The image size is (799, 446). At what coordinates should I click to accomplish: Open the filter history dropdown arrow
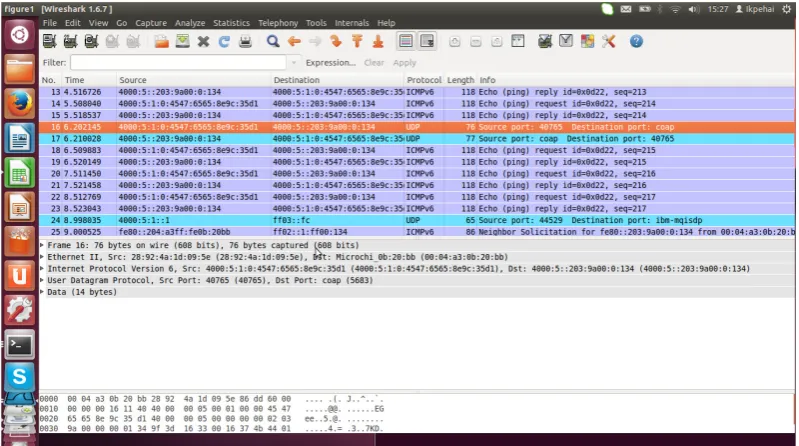[294, 63]
